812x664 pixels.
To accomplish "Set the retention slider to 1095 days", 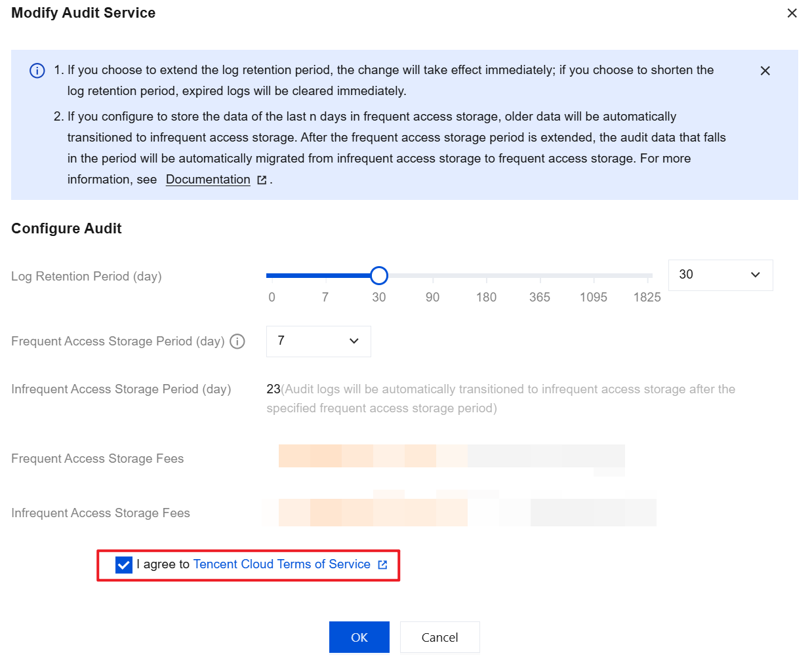I will point(594,276).
